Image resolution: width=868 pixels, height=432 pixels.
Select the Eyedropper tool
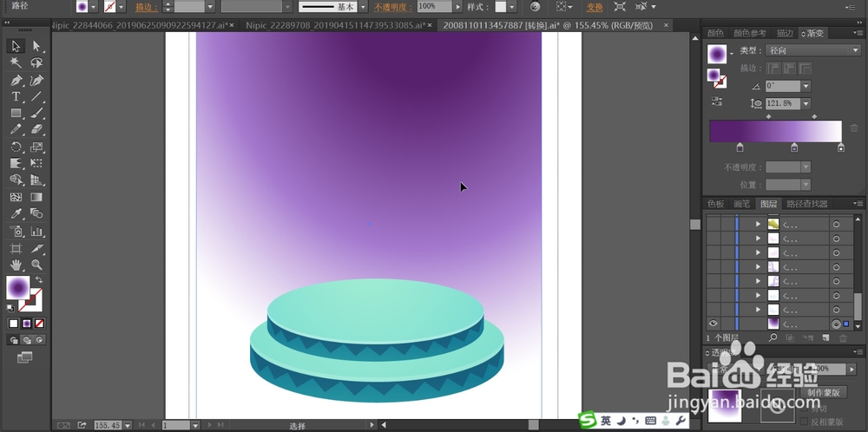16,213
